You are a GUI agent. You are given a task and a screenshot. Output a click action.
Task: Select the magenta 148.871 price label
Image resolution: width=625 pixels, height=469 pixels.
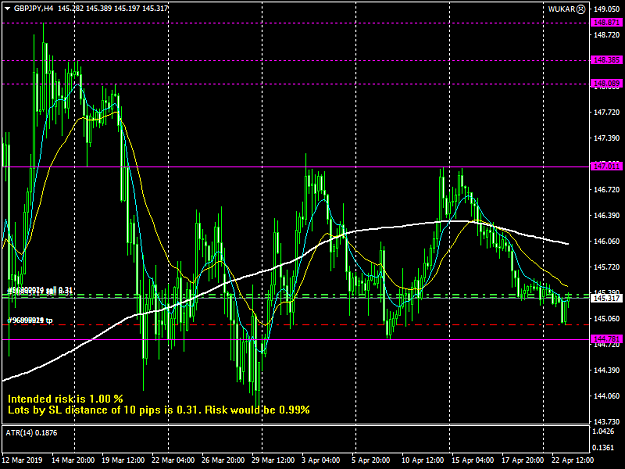pyautogui.click(x=606, y=23)
